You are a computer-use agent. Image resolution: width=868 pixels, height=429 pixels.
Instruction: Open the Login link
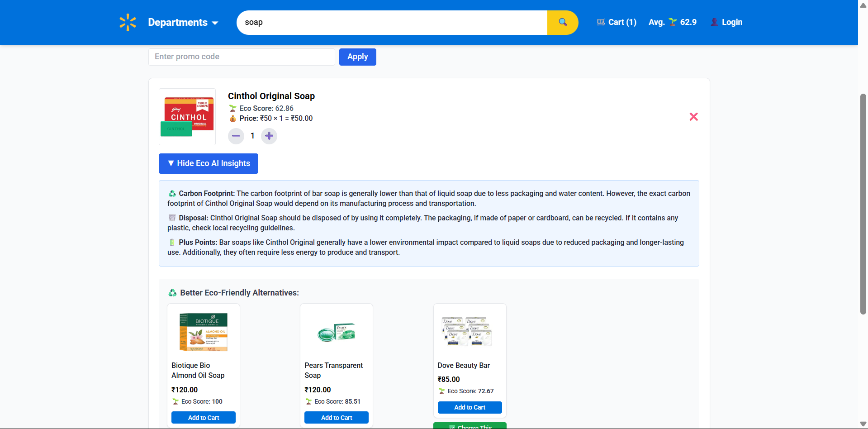(x=726, y=22)
